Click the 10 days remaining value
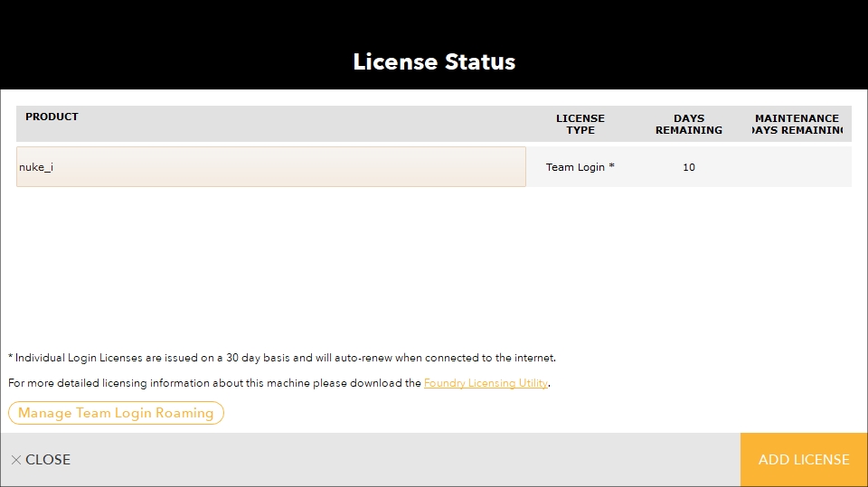 tap(688, 167)
